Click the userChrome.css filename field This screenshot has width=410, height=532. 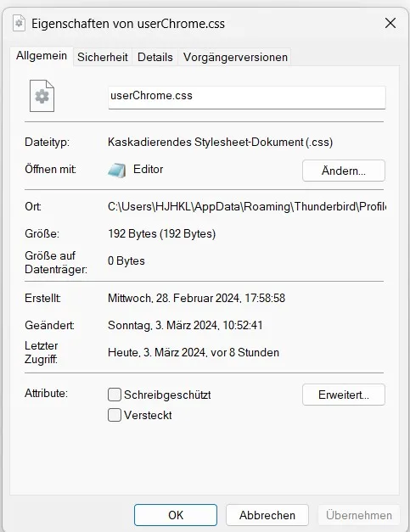(247, 98)
